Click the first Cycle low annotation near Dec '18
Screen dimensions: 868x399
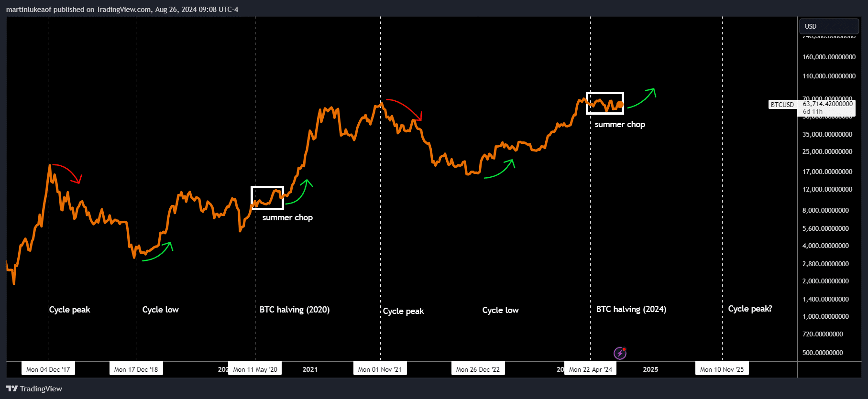pyautogui.click(x=160, y=310)
